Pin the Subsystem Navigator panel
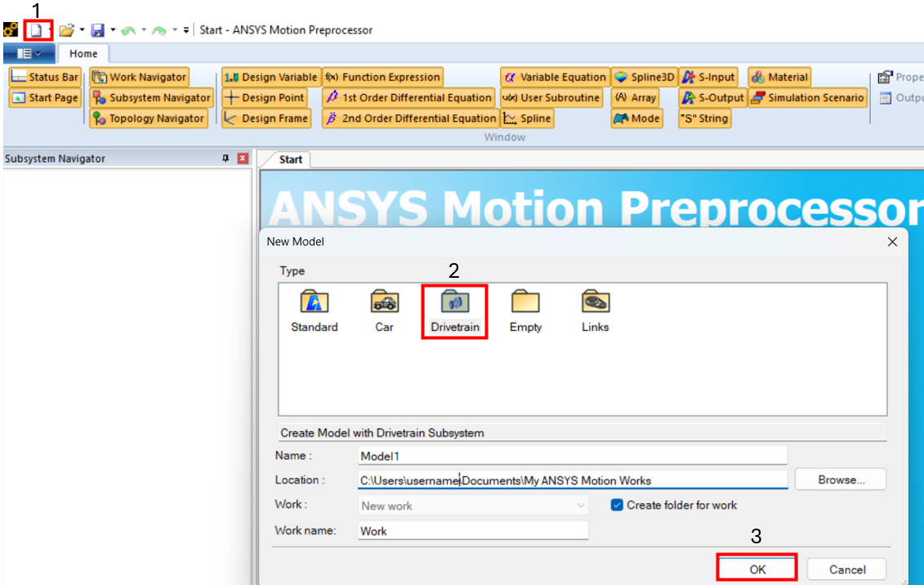Viewport: 924px width, 585px height. tap(225, 159)
